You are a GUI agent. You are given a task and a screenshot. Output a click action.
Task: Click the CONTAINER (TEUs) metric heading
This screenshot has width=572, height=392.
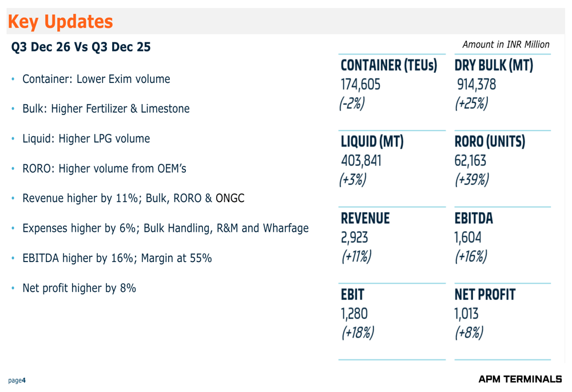coord(389,65)
